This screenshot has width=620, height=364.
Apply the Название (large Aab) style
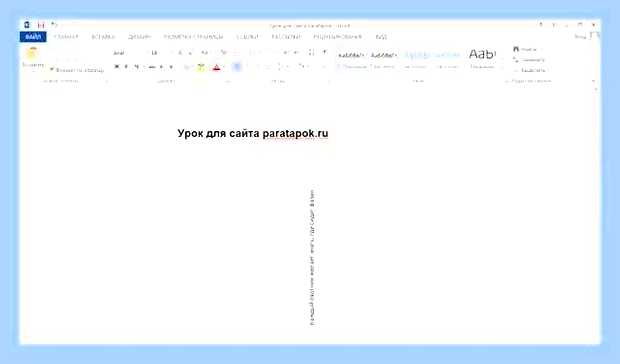point(482,59)
